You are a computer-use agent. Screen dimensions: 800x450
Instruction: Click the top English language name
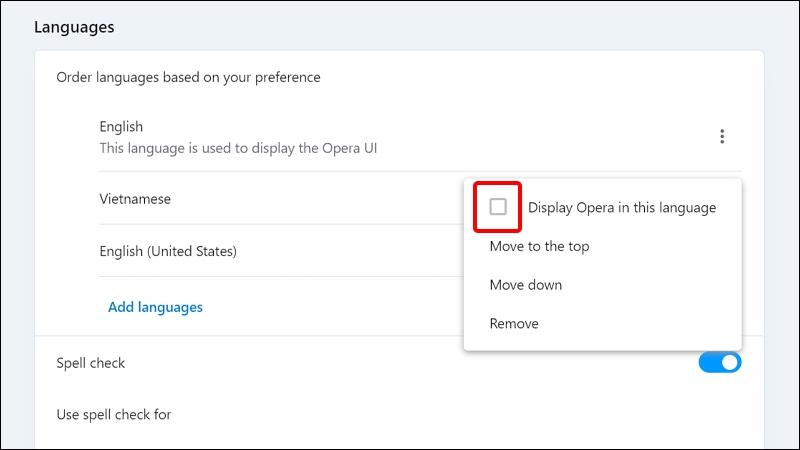(x=121, y=127)
